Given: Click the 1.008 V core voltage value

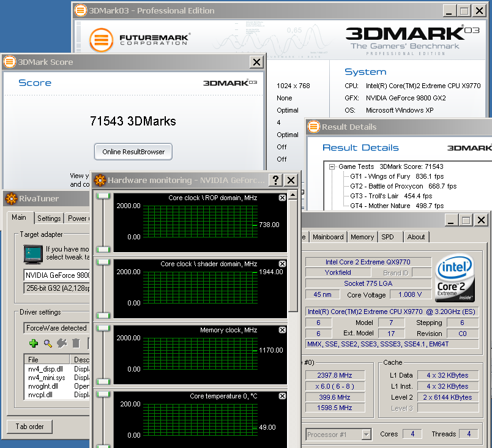Looking at the screenshot, I should [x=411, y=294].
